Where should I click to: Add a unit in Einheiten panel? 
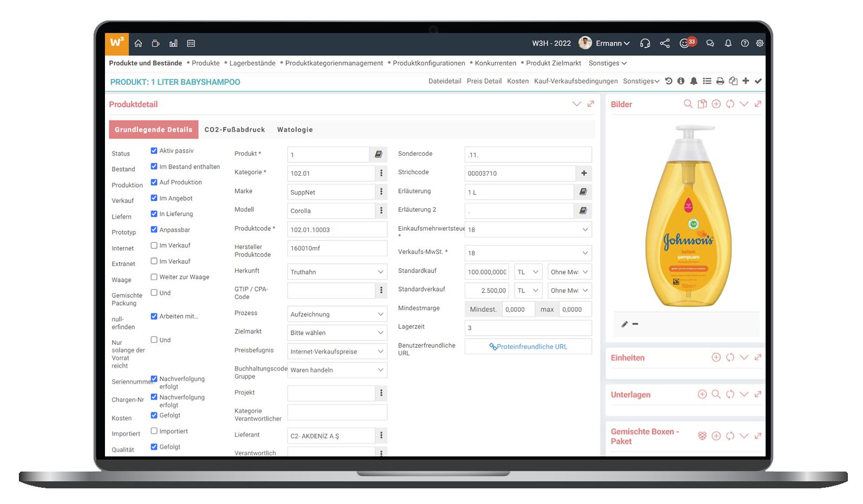716,357
